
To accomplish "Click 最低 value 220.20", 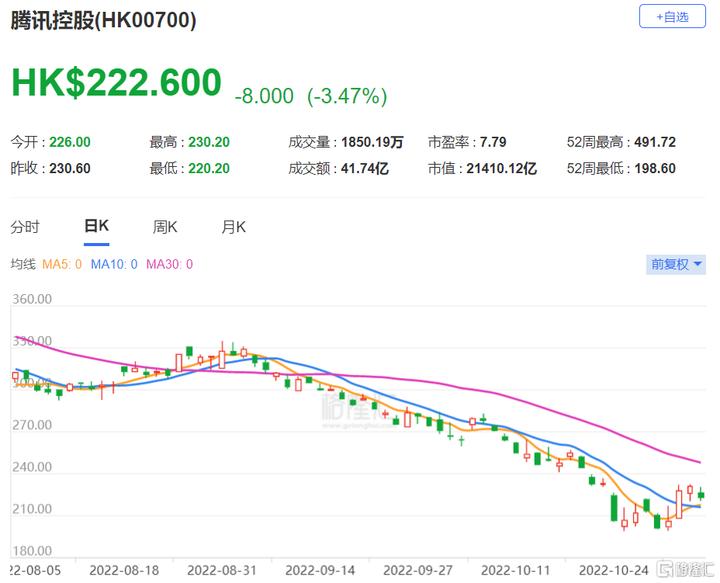I will [x=209, y=168].
